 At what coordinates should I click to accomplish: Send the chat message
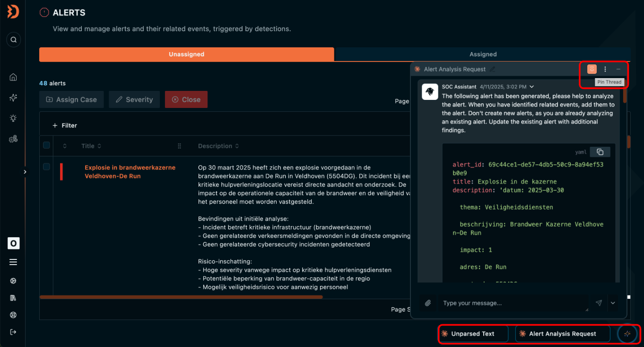pyautogui.click(x=599, y=303)
